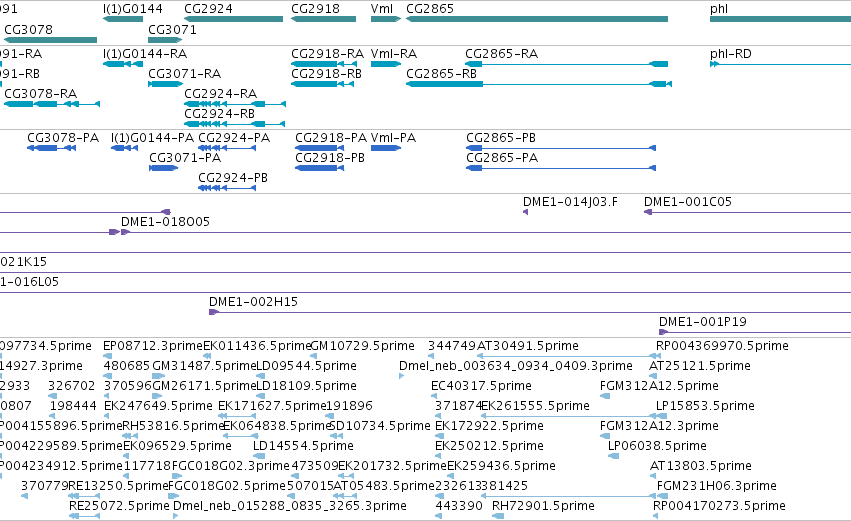
Task: Click the DME1-002H15 clone label
Action: tap(253, 302)
